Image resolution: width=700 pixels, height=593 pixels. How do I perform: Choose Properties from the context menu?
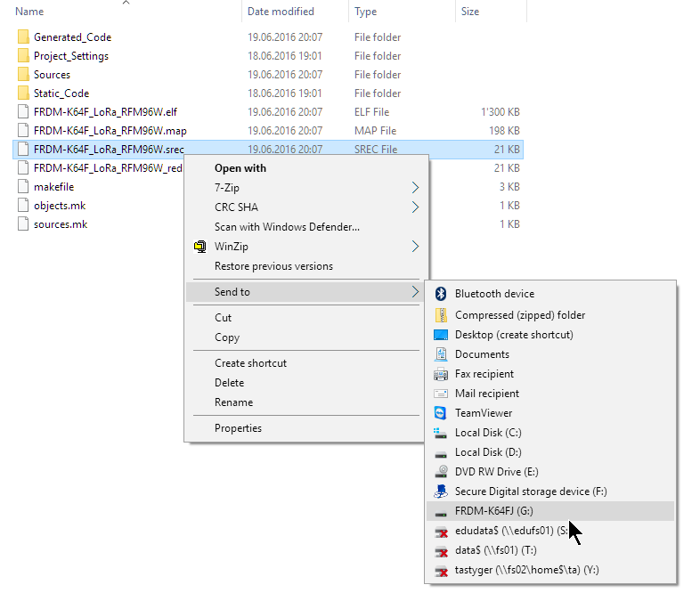pos(238,428)
